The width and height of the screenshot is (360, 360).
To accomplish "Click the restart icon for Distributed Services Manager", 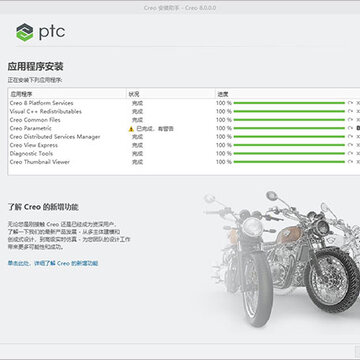I will (350, 137).
